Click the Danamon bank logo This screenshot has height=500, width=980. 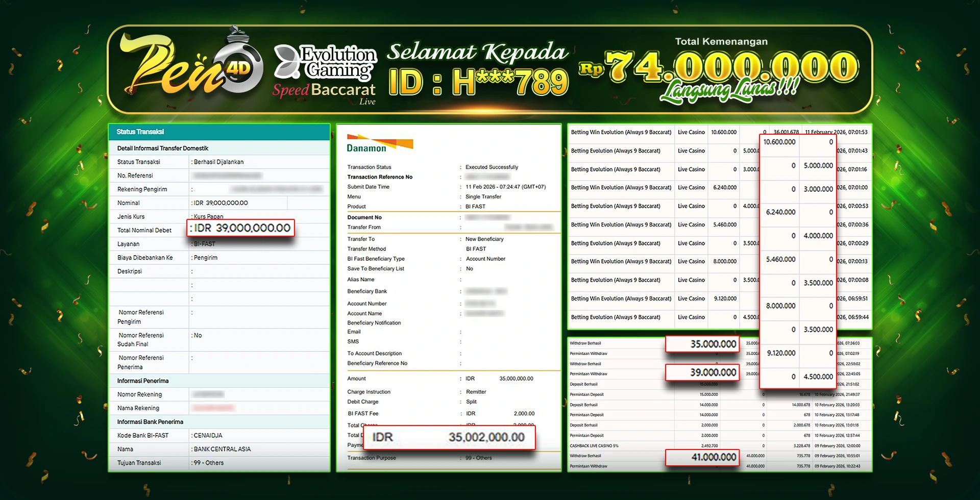click(379, 143)
